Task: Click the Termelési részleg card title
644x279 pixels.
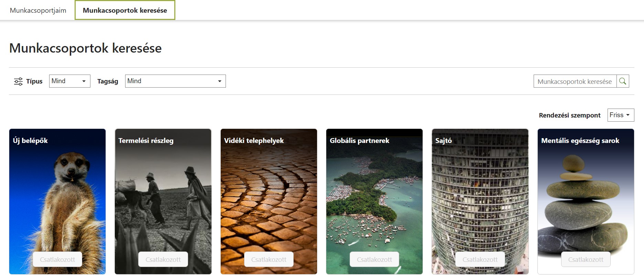Action: [x=146, y=141]
